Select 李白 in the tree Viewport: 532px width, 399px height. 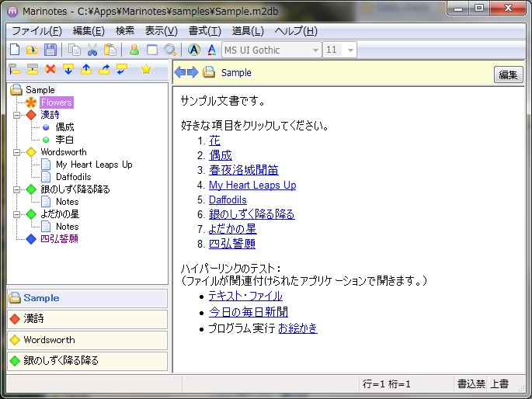pos(64,139)
